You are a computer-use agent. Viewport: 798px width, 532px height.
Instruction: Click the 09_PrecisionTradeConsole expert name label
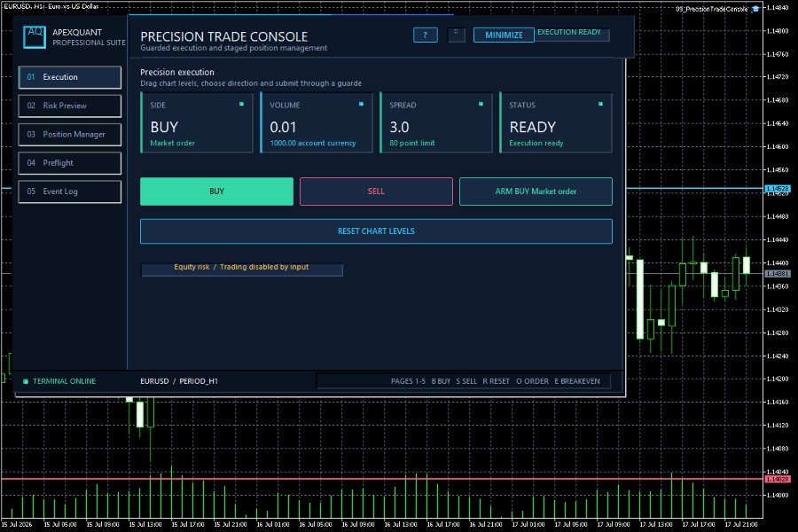click(x=711, y=9)
